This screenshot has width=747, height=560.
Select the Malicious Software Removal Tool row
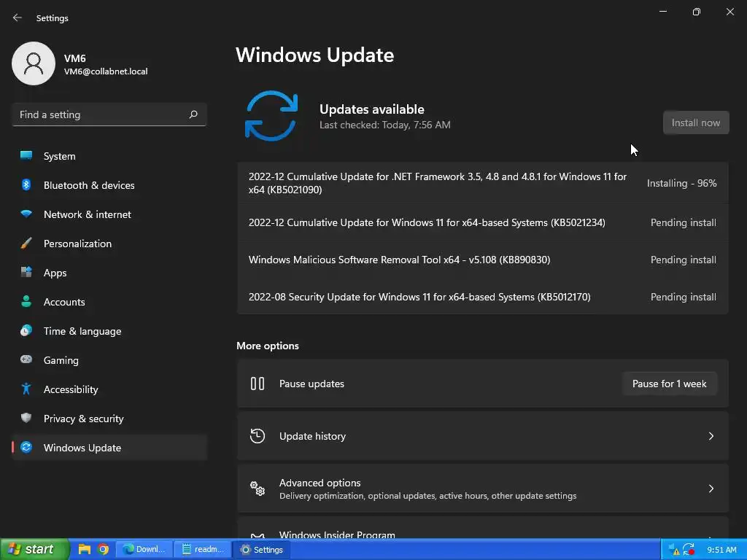(483, 260)
